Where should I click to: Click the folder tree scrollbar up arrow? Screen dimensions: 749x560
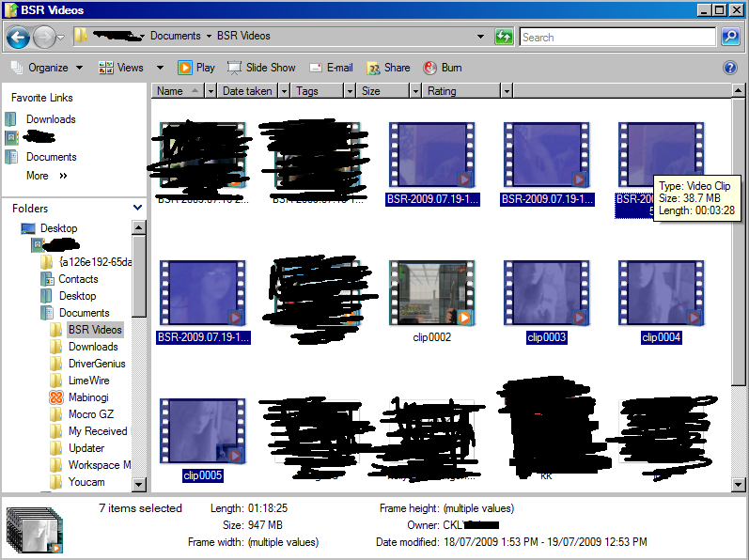click(x=138, y=227)
